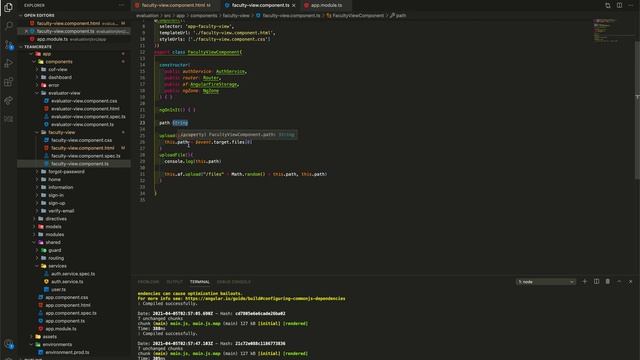Click FacultyViewComponent in the breadcrumb
This screenshot has width=640, height=360.
(x=358, y=16)
